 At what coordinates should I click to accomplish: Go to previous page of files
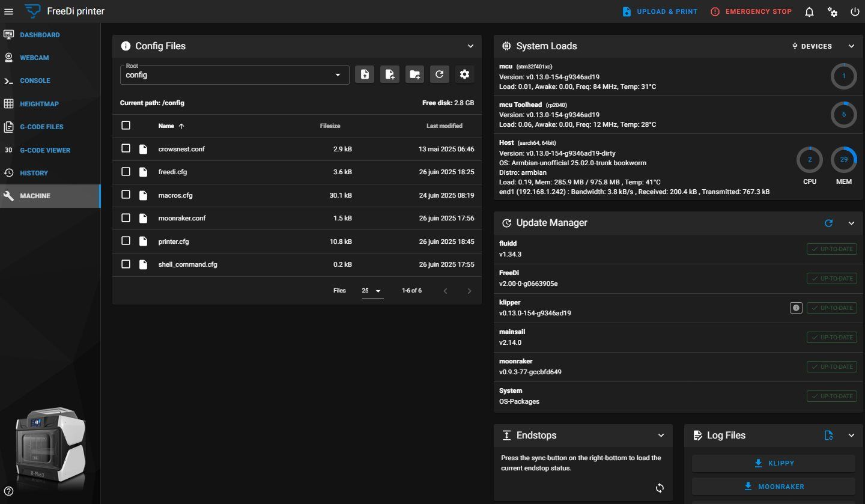(x=445, y=291)
